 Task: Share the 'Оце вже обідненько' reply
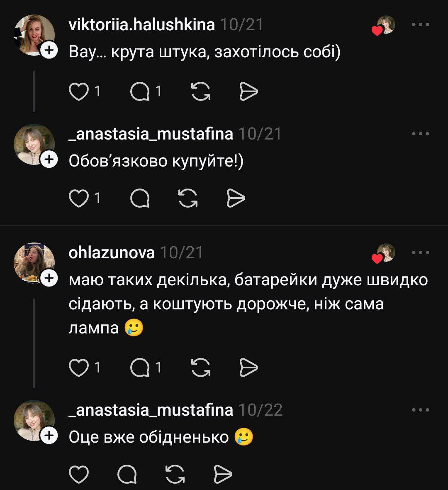[x=223, y=474]
